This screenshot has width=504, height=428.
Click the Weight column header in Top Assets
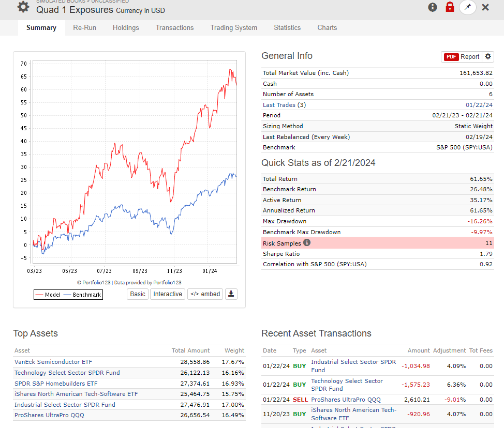(234, 350)
